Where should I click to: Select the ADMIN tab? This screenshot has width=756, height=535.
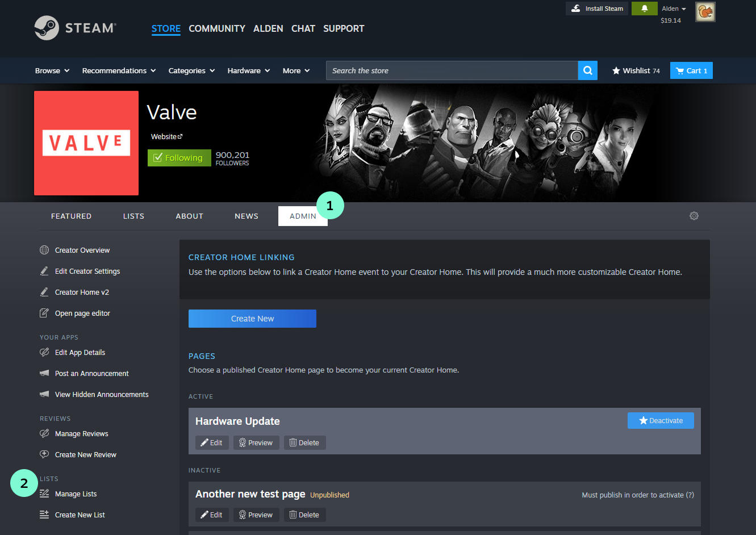coord(303,216)
